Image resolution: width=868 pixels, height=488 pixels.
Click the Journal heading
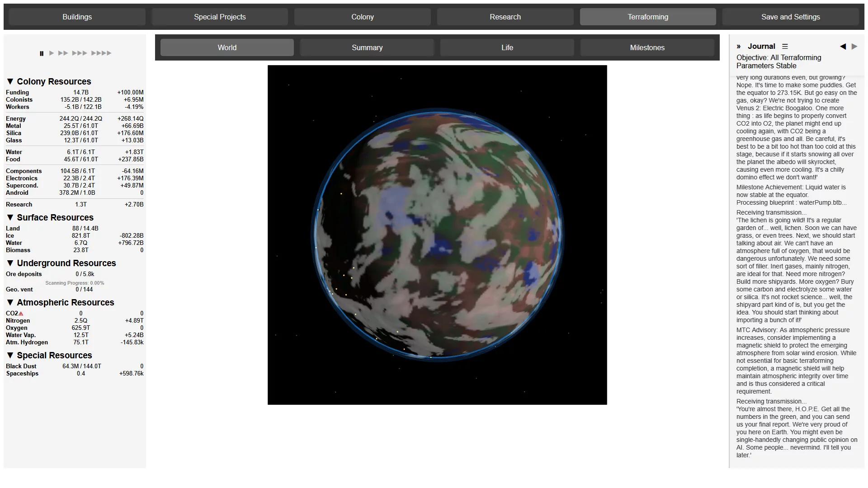click(761, 46)
